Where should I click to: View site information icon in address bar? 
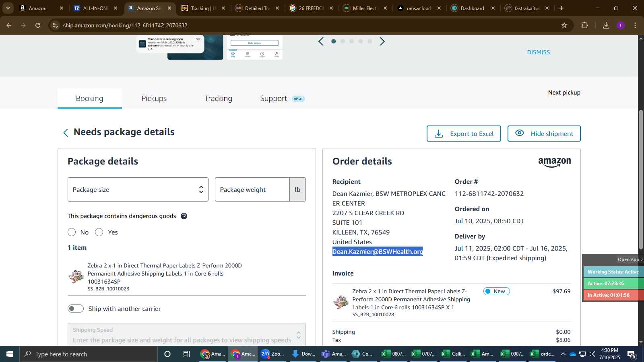click(x=55, y=25)
